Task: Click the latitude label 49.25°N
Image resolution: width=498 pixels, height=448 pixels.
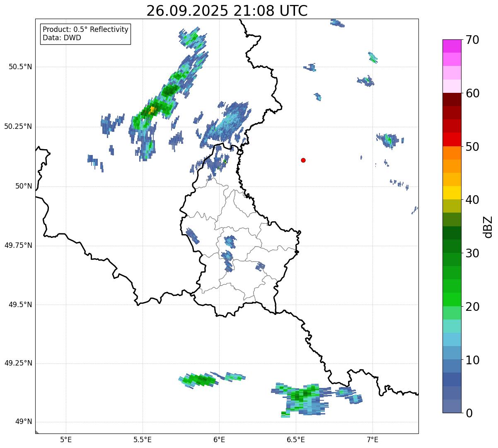Action: click(x=18, y=363)
